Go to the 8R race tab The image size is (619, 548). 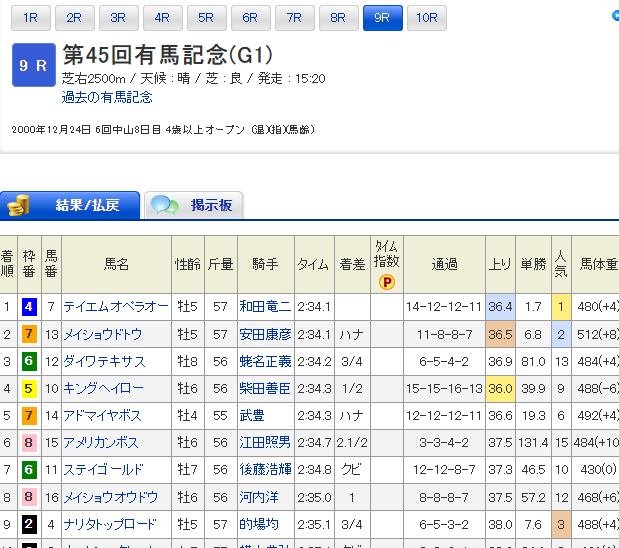(338, 18)
